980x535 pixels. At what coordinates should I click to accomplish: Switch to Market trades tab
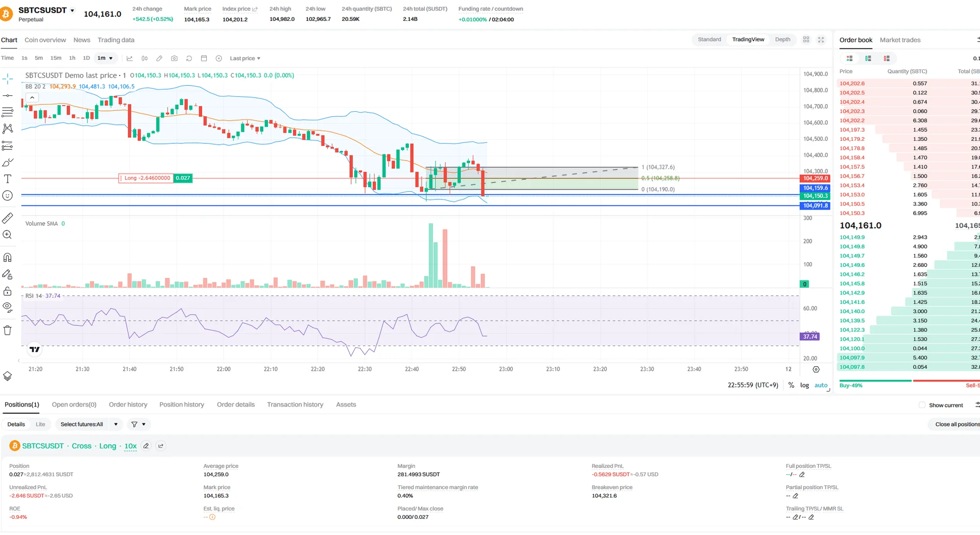(x=900, y=40)
